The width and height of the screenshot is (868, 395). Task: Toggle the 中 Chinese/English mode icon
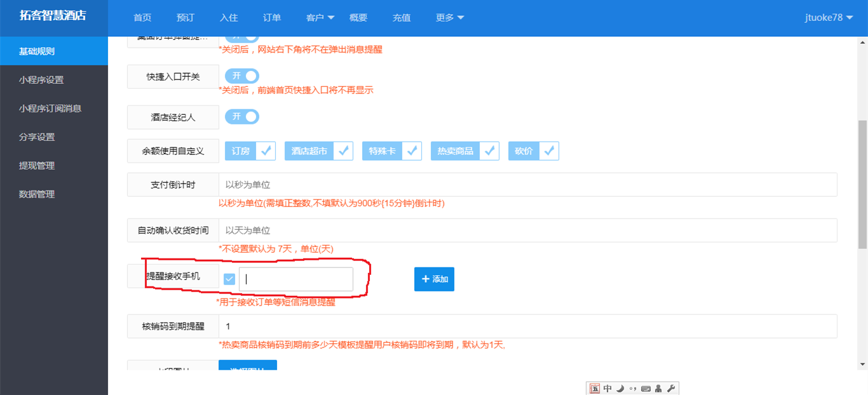607,389
